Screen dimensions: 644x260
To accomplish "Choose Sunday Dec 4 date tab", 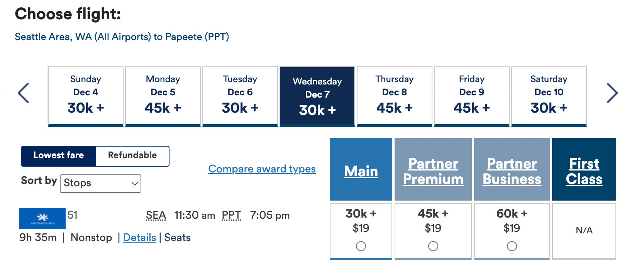I will (x=86, y=96).
